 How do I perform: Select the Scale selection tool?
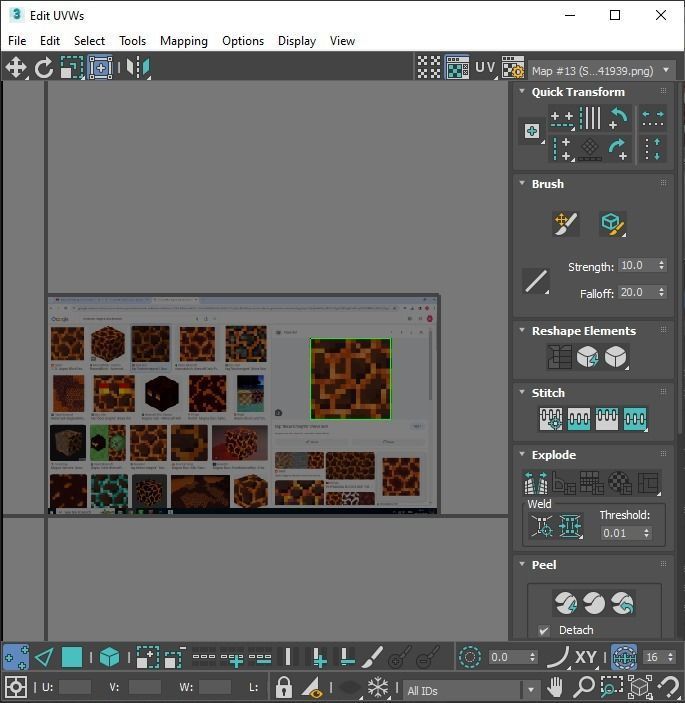tap(72, 68)
